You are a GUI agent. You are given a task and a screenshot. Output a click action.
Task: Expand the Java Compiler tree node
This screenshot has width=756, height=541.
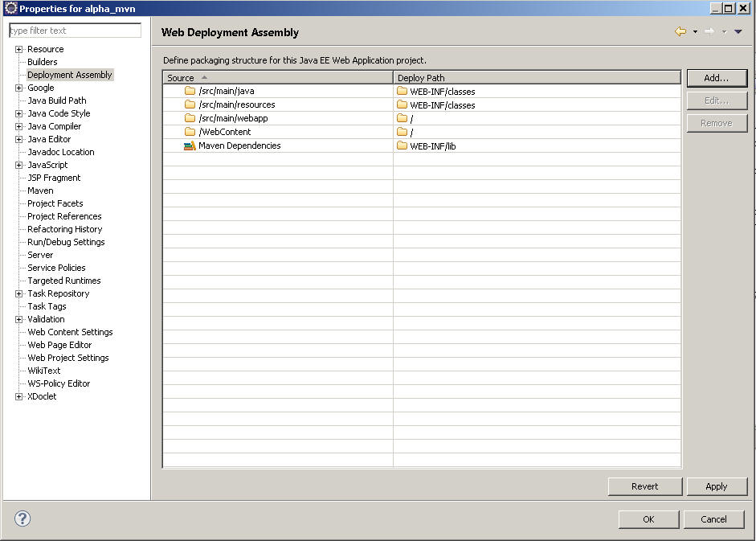(x=19, y=126)
